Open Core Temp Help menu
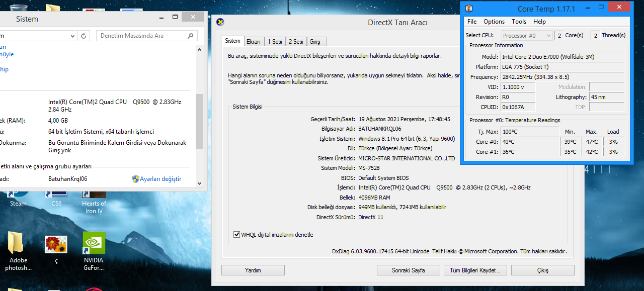The width and height of the screenshot is (644, 291). [x=539, y=22]
